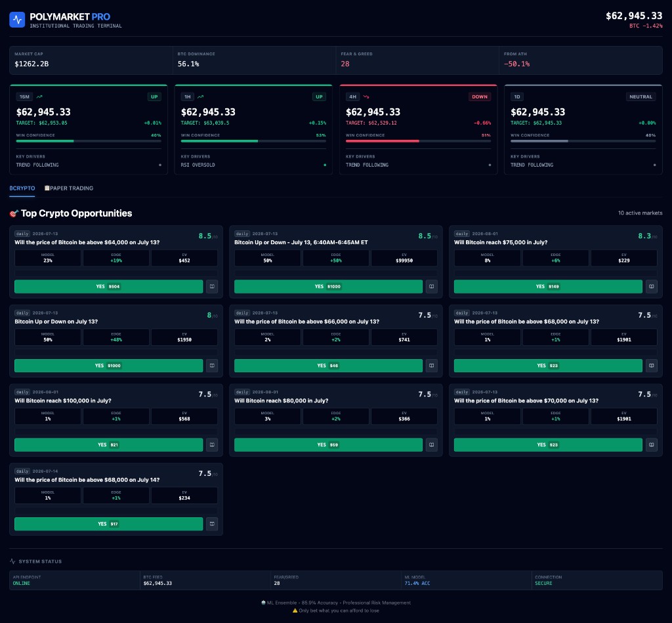Screen dimensions: 672x623
Task: Click the book icon on the above $70,000 on July 13 card
Action: 652,444
